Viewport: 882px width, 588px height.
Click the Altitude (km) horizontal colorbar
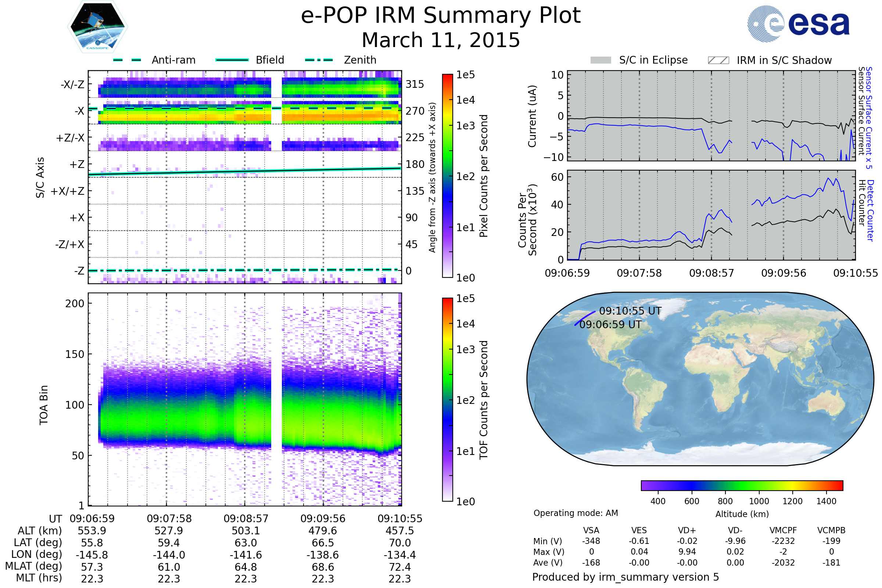click(742, 485)
